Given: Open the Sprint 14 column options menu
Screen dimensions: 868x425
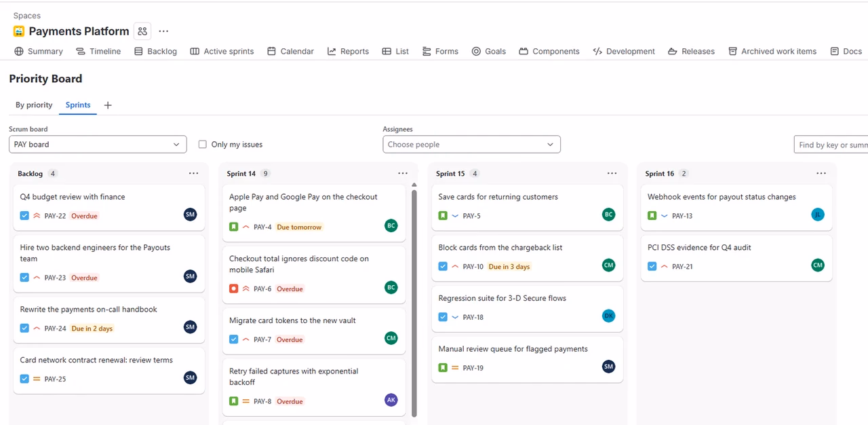Looking at the screenshot, I should [x=403, y=173].
